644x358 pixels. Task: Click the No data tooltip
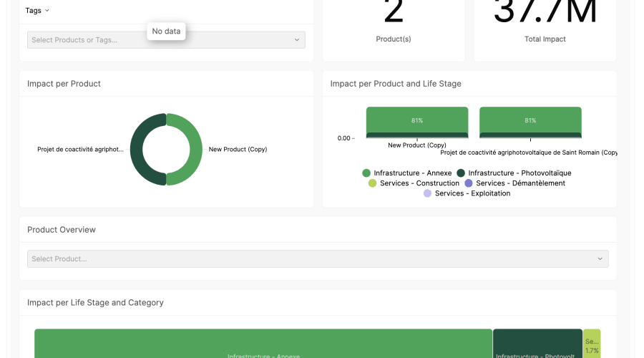166,32
